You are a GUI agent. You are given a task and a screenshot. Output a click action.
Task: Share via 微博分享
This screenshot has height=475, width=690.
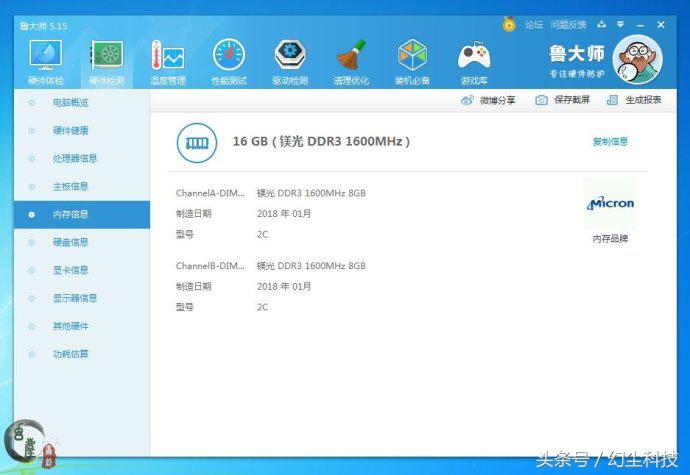[488, 100]
